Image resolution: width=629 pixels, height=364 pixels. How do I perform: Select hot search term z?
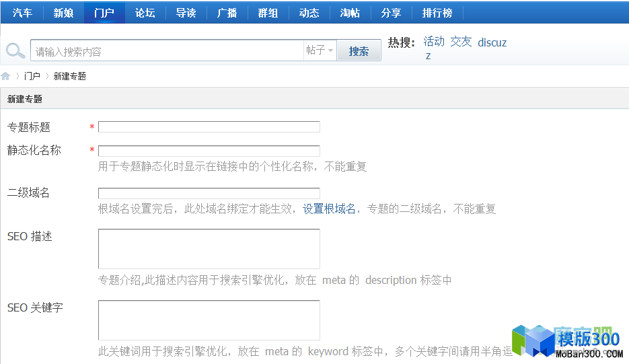428,56
